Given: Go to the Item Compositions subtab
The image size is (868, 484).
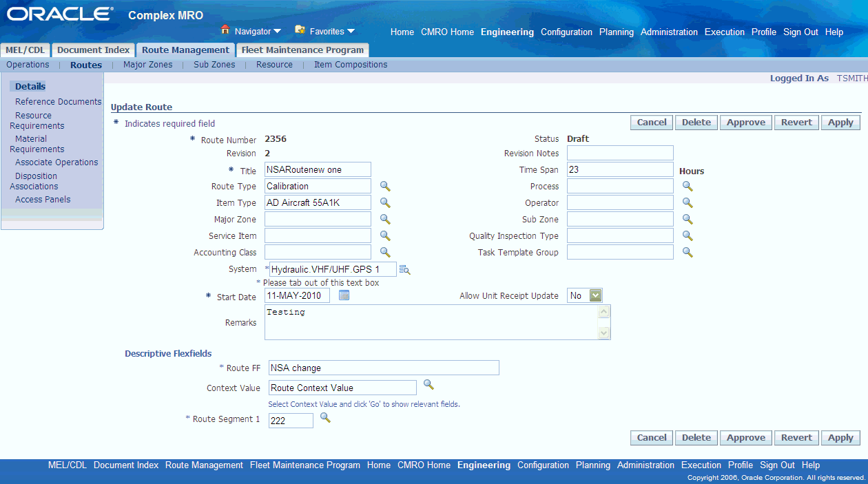Looking at the screenshot, I should [x=351, y=65].
